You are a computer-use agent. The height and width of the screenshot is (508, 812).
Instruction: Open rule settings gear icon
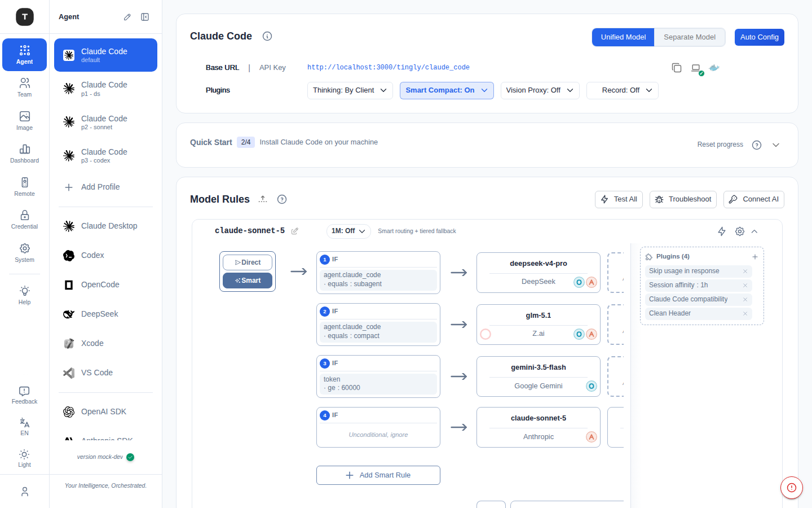click(740, 231)
